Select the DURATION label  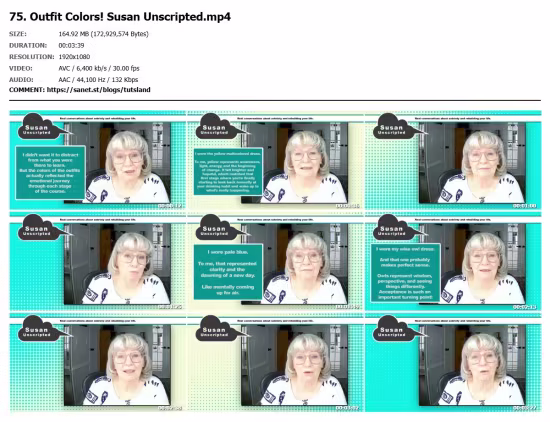coord(28,45)
